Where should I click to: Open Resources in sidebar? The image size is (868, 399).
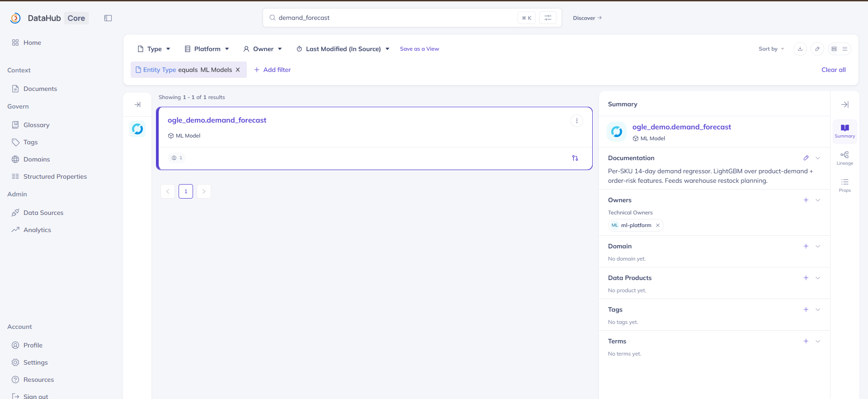38,380
